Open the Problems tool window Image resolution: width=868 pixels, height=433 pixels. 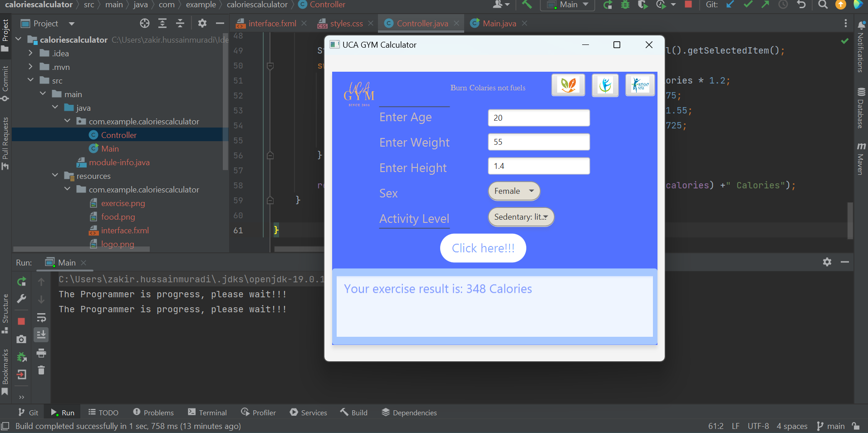tap(153, 413)
